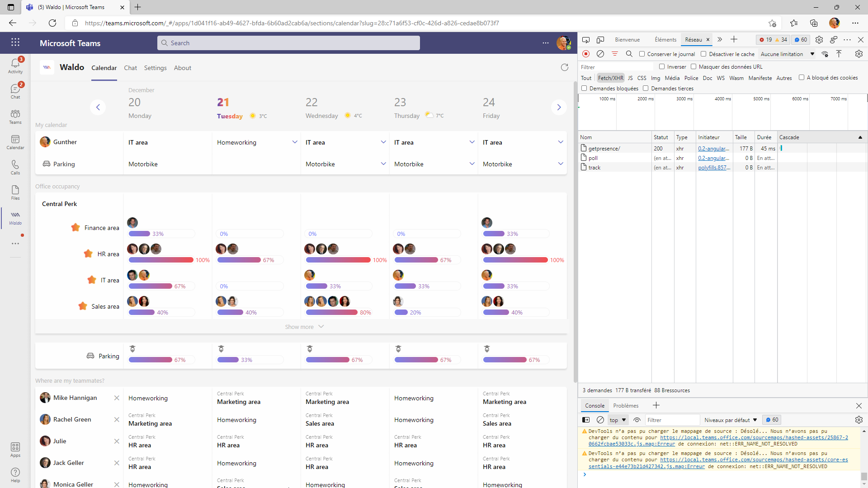Enable Conserver le journal checkbox
The image size is (868, 488).
[x=642, y=54]
